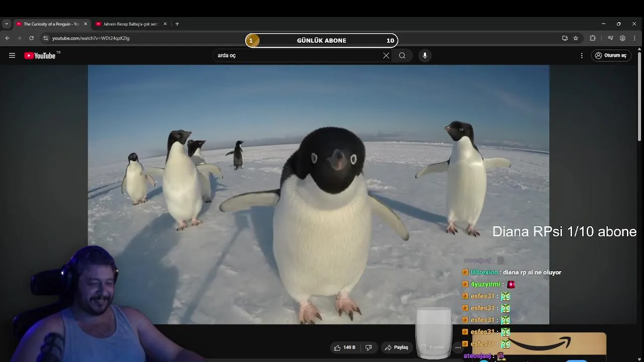
Task: Click the 'GÜNLÜK ABONE' goal bar
Action: pos(321,40)
